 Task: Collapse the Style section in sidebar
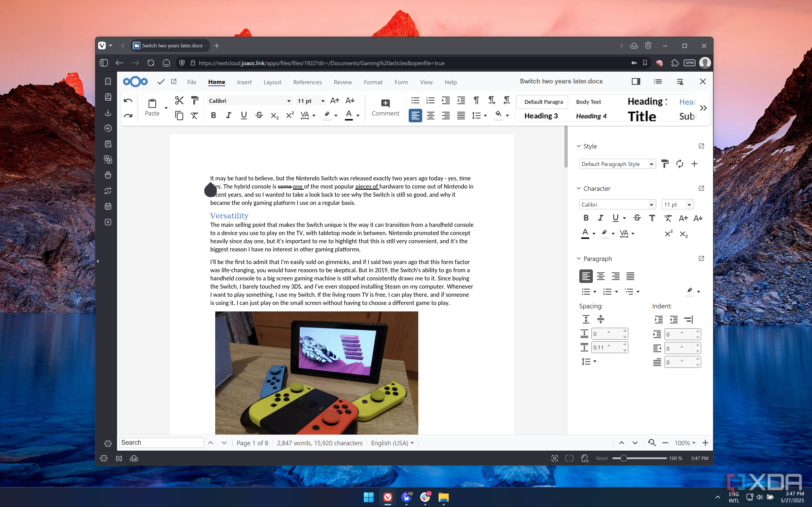click(579, 146)
